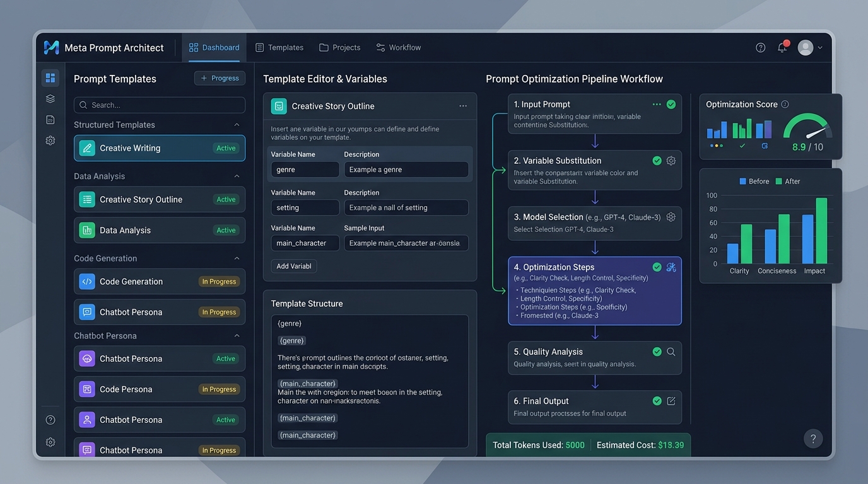
Task: Click the main_character variable name field
Action: click(305, 243)
